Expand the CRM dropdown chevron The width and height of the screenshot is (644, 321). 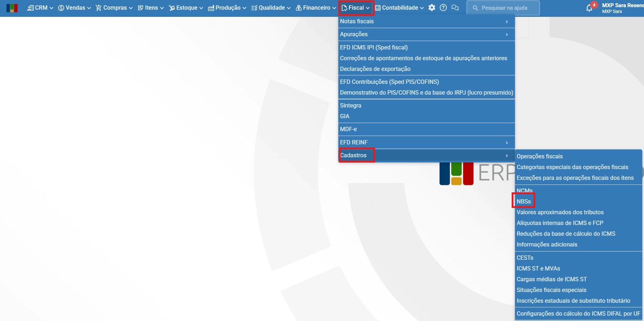click(x=52, y=8)
